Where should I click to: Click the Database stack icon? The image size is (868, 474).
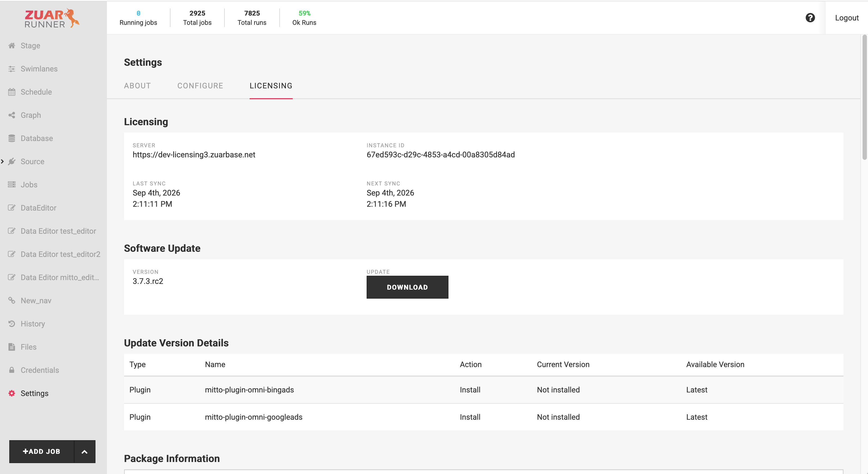12,139
